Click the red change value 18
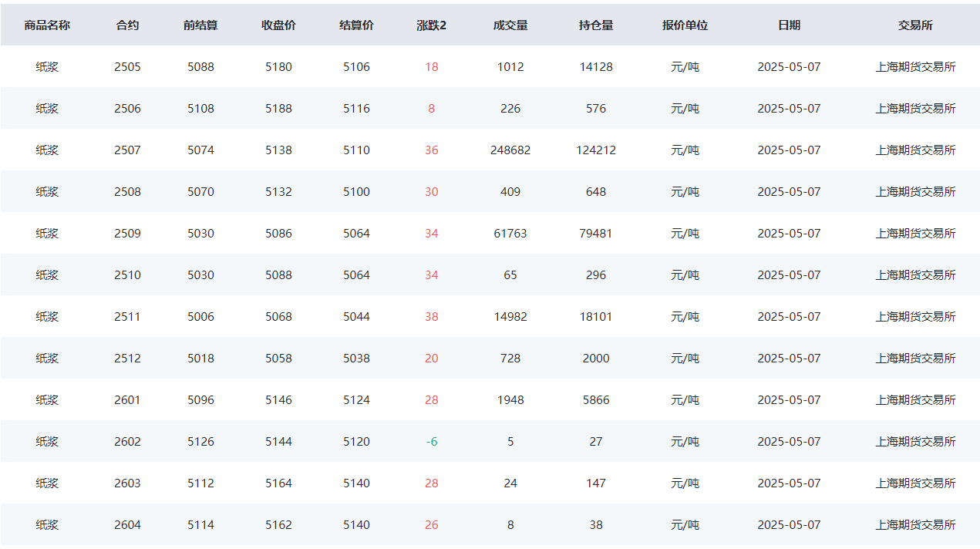The width and height of the screenshot is (980, 549). pyautogui.click(x=431, y=67)
